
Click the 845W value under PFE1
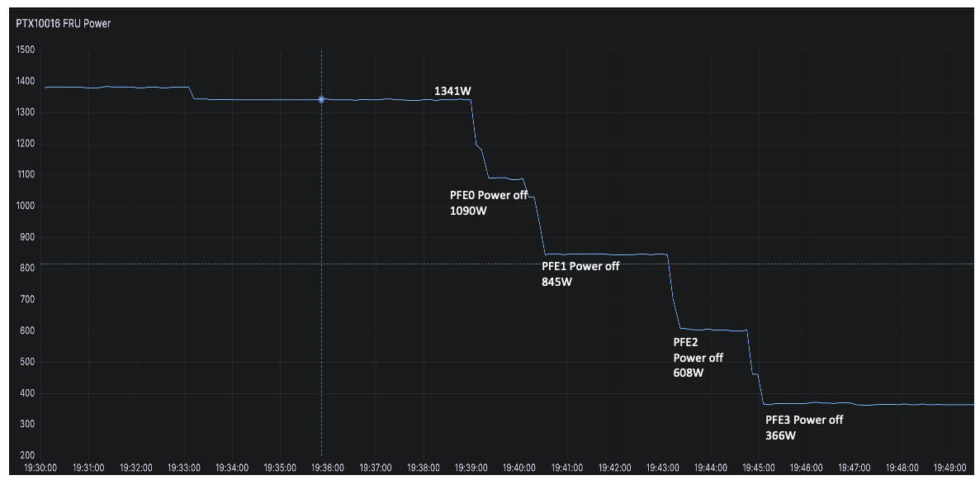click(x=557, y=282)
